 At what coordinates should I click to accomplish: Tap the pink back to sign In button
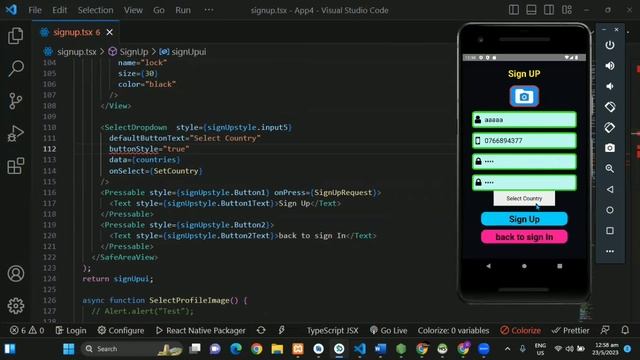(524, 237)
